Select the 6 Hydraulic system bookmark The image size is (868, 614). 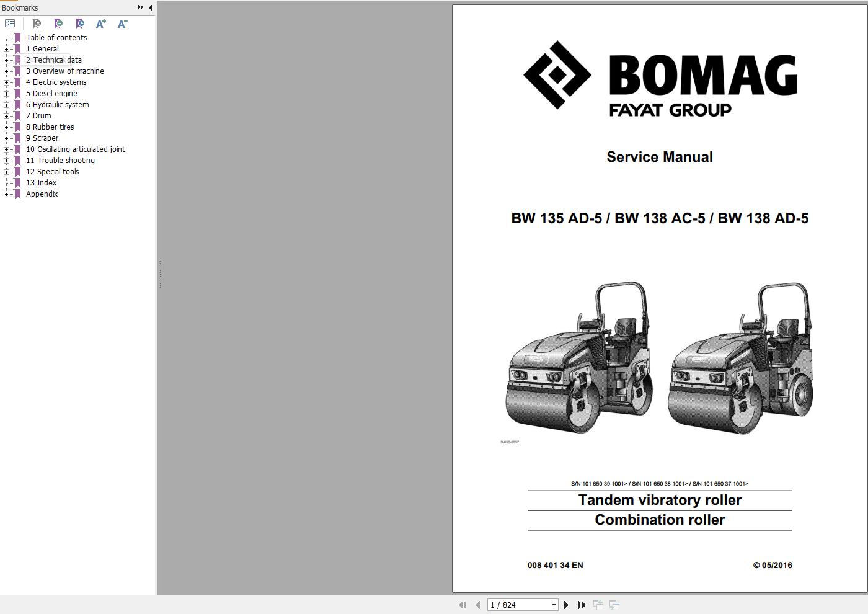(x=58, y=105)
